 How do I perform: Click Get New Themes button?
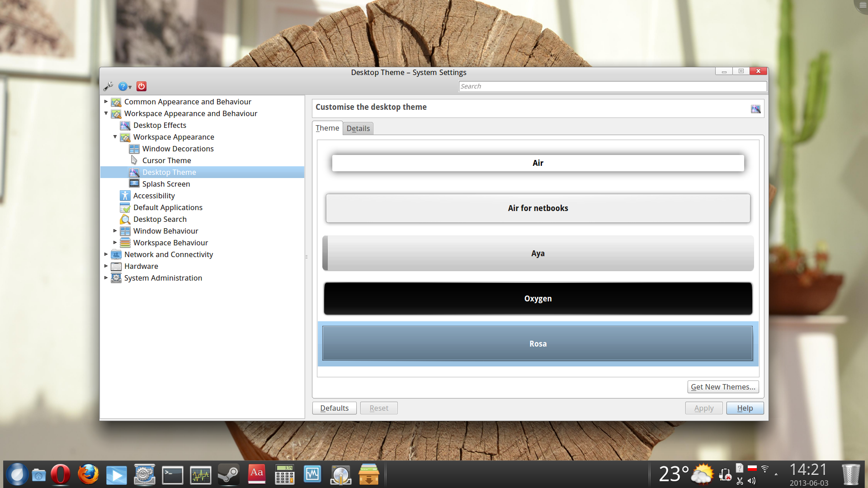(723, 387)
